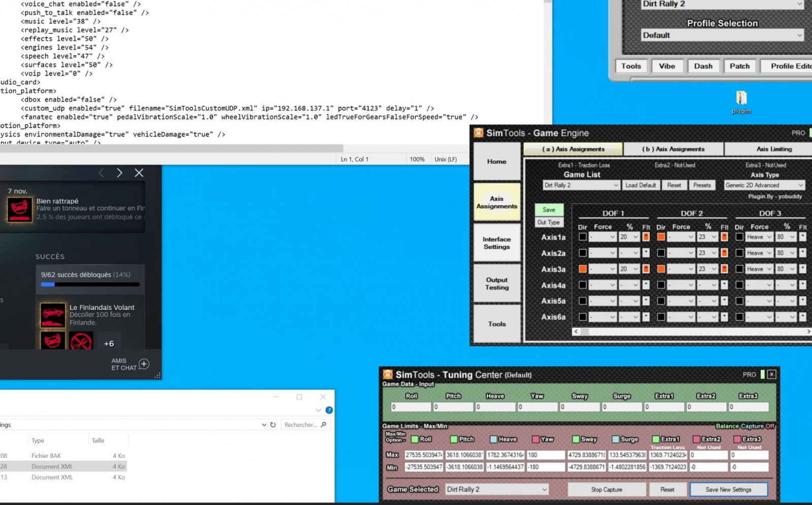Click Reset button in Tuning Center
Viewport: 812px width, 505px height.
pyautogui.click(x=667, y=490)
